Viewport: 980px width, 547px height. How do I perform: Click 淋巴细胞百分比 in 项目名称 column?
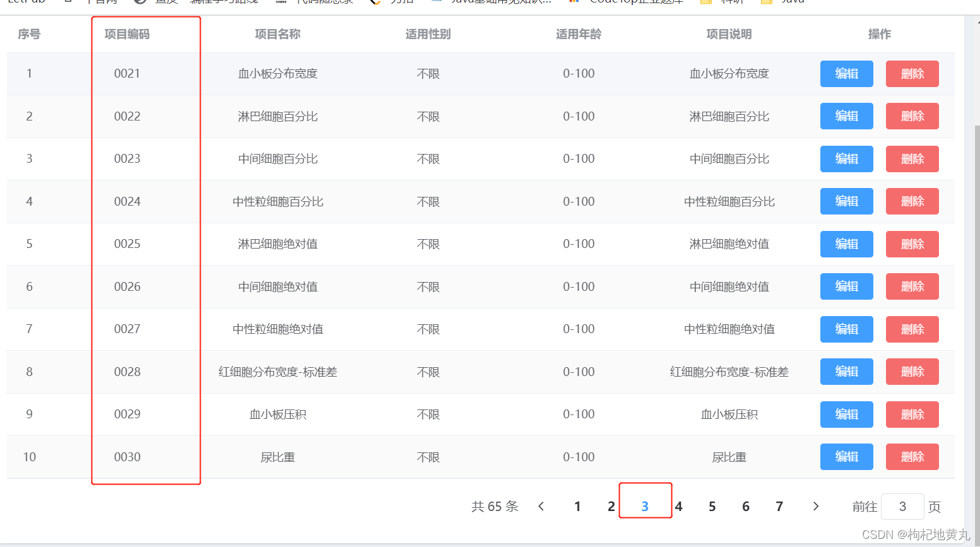point(278,117)
